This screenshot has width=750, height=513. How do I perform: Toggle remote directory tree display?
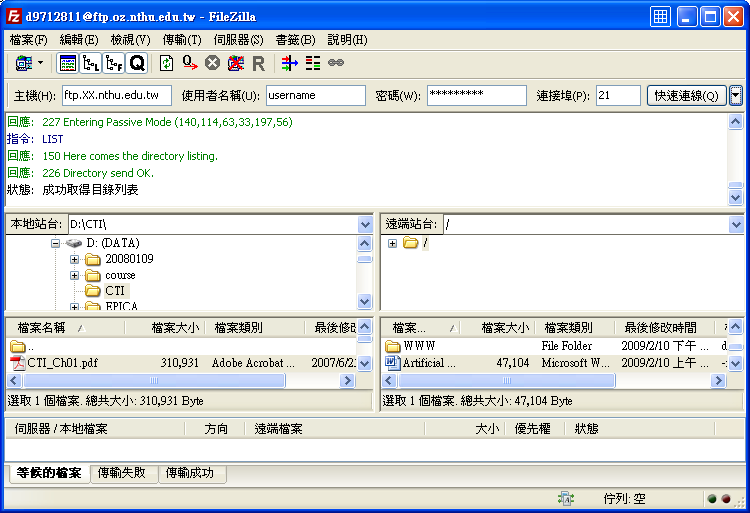(x=113, y=63)
